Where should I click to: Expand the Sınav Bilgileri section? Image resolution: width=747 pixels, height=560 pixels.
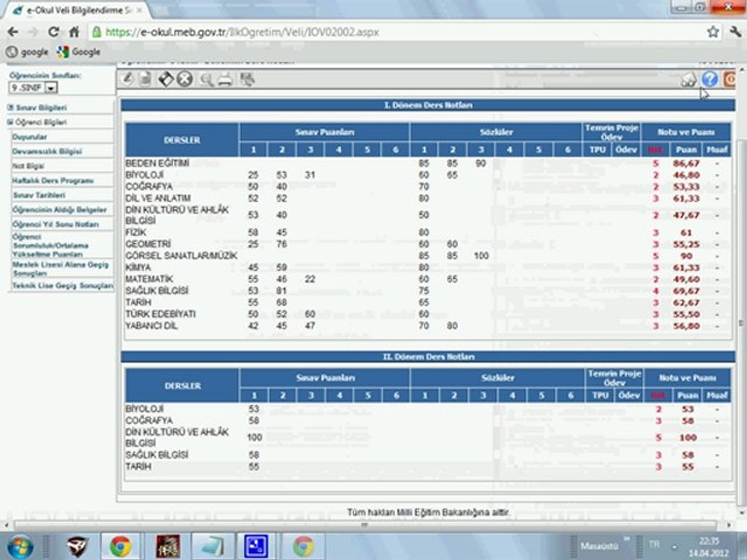point(40,108)
